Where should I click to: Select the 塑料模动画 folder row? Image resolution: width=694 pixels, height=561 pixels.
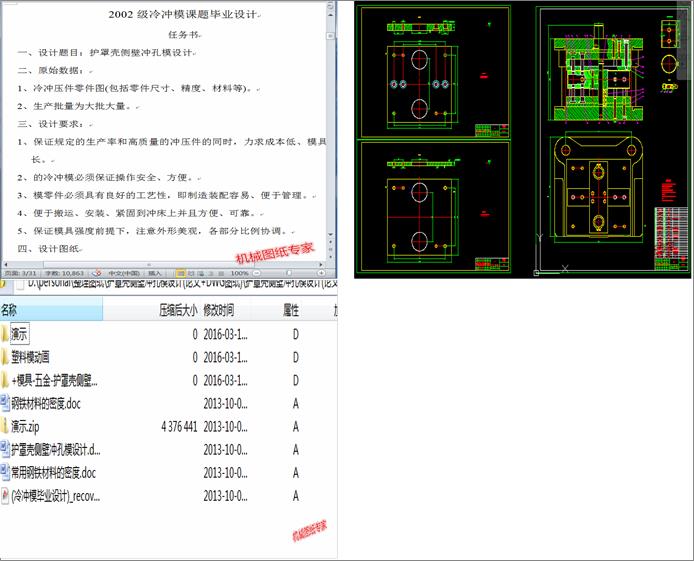(30, 357)
